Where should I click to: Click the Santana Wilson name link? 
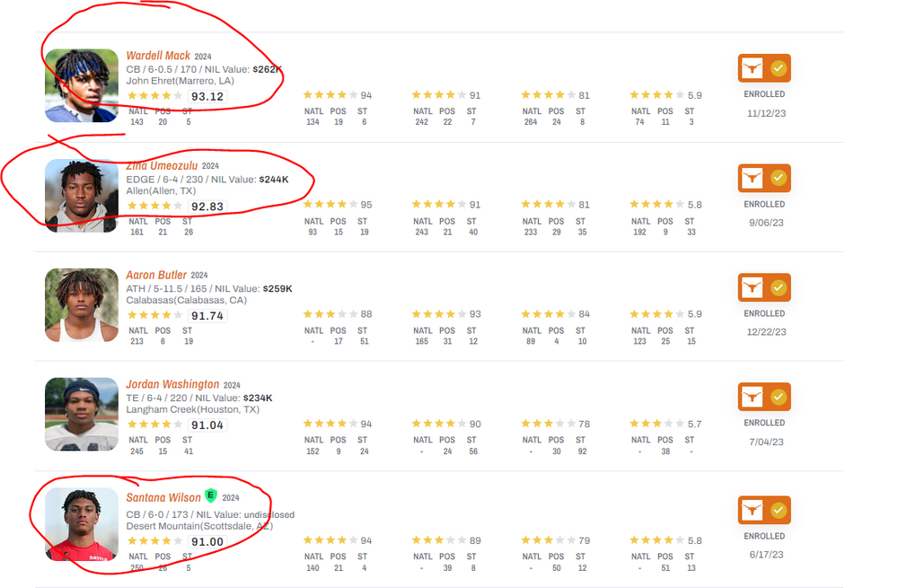[x=163, y=497]
